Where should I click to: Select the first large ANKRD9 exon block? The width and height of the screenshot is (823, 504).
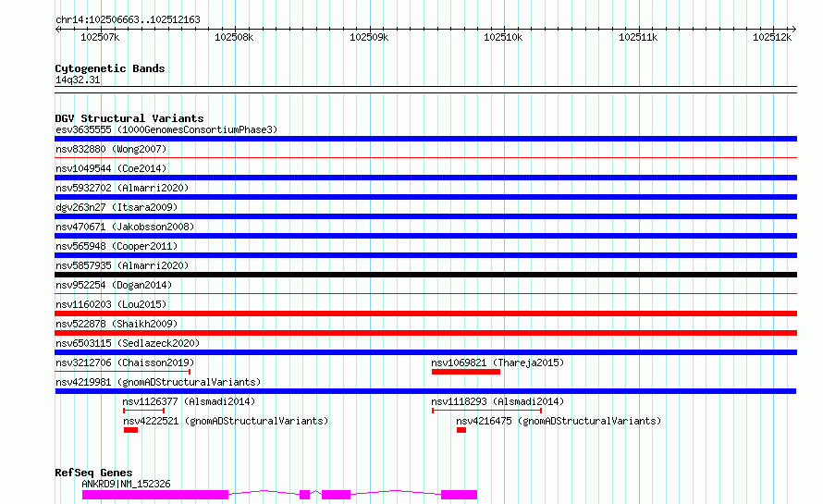[155, 495]
